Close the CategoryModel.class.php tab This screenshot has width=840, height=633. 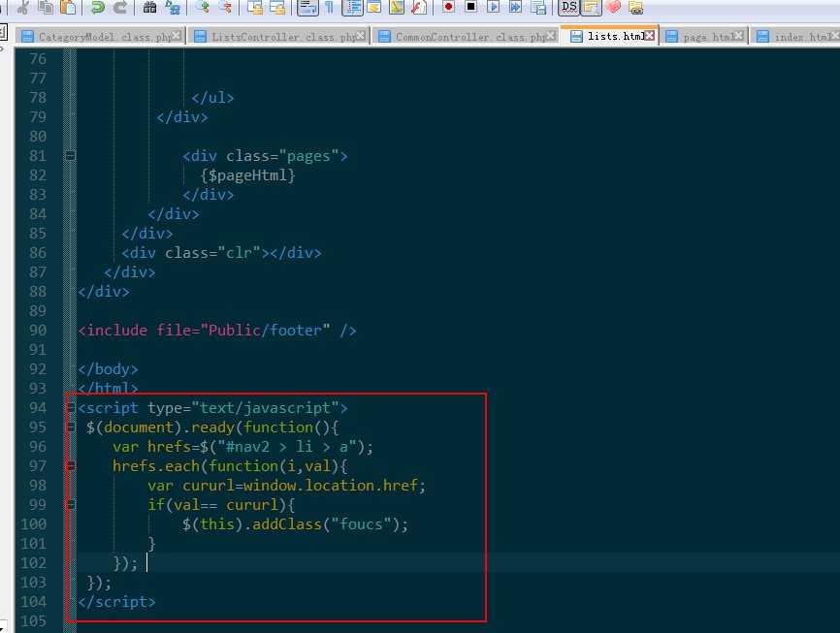177,36
